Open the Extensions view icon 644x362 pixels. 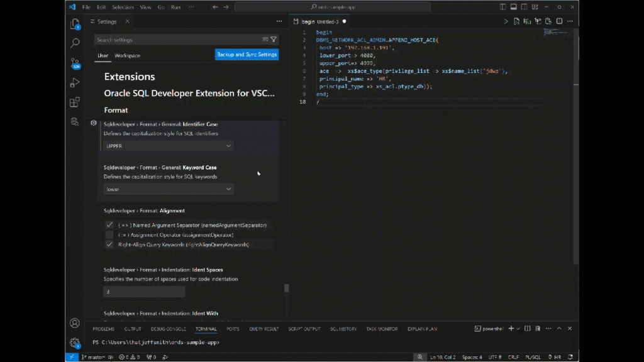click(75, 102)
